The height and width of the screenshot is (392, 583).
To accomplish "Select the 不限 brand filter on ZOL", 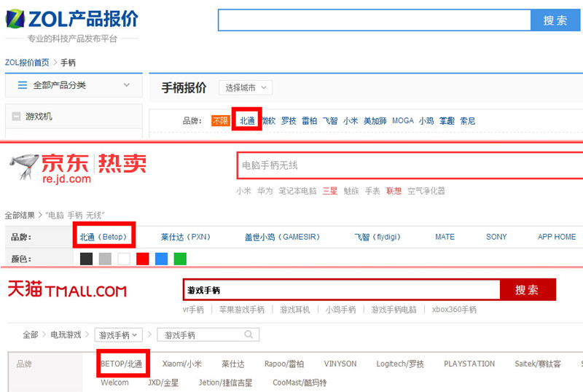I will click(x=221, y=121).
